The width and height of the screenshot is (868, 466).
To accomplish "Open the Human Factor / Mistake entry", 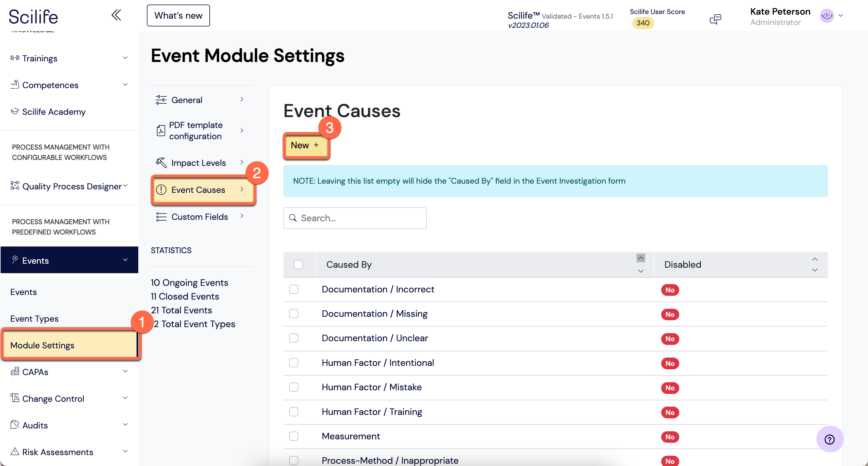I will 372,387.
